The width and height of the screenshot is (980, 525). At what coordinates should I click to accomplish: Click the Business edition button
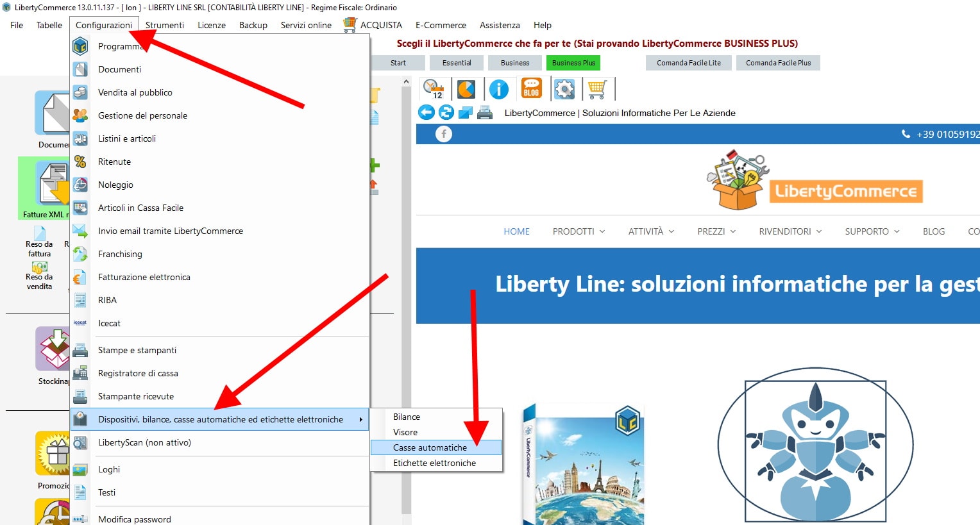click(515, 63)
